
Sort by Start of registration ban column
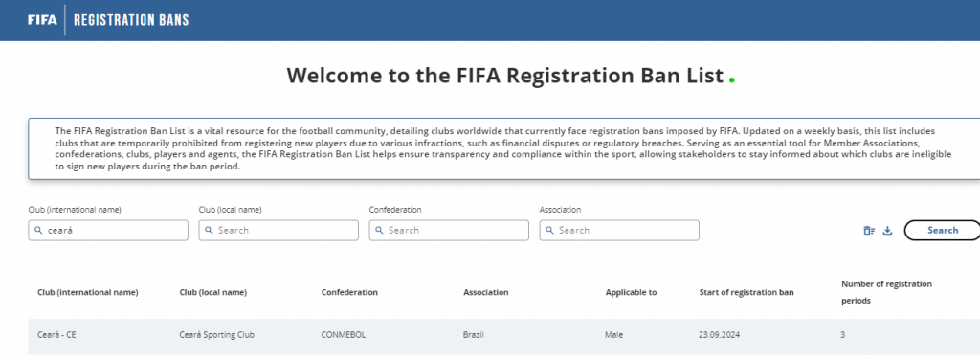pos(746,293)
